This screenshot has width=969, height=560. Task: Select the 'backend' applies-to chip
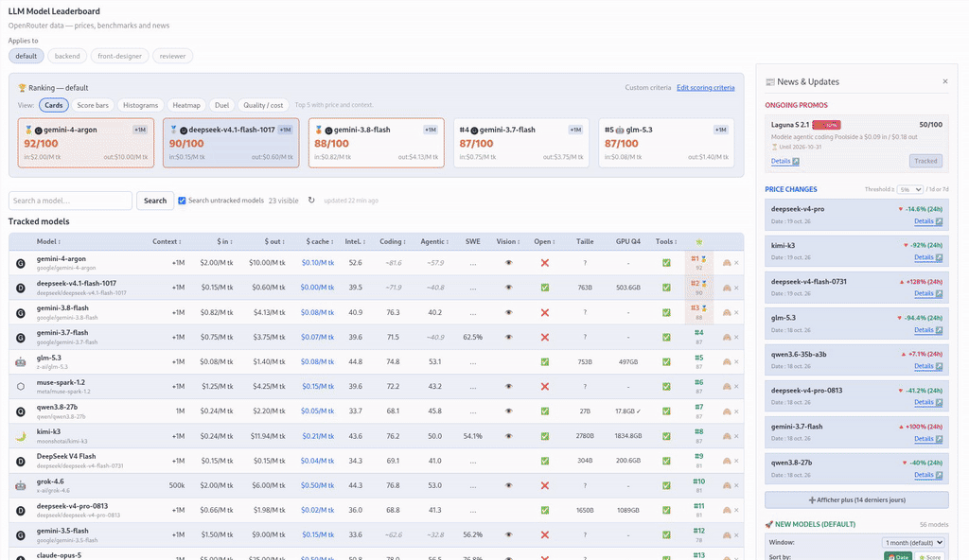coord(67,56)
